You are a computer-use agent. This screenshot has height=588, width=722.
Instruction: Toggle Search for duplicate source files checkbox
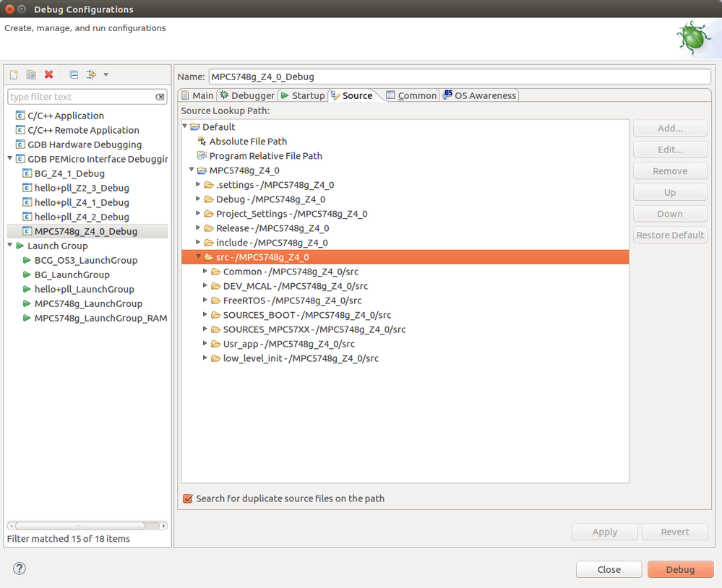pyautogui.click(x=187, y=498)
